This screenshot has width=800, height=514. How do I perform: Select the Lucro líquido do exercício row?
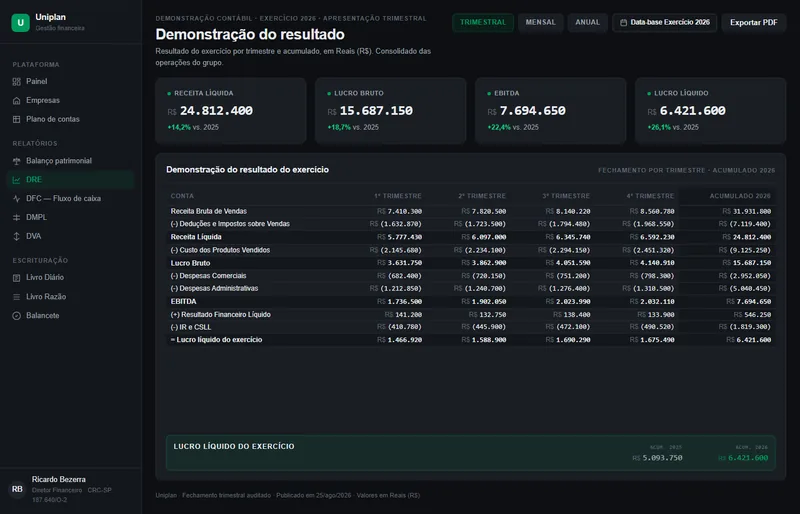(470, 340)
